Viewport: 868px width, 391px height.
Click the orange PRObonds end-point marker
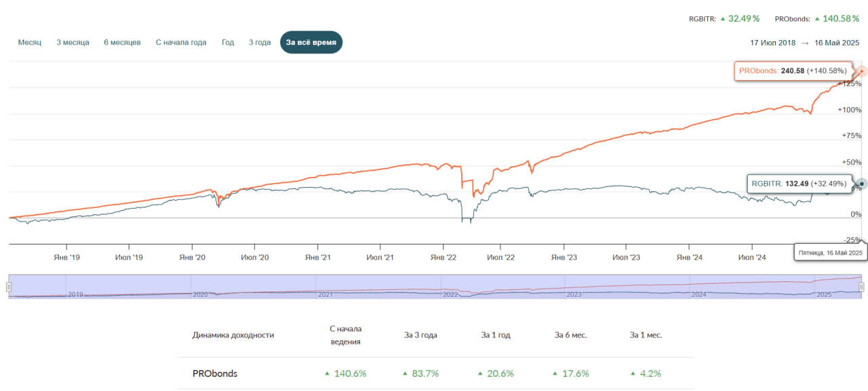coord(861,71)
